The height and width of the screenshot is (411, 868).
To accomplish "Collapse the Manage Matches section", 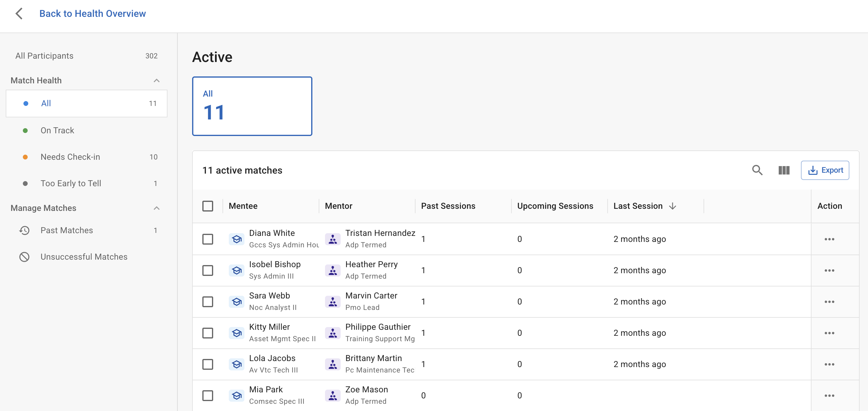I will click(156, 208).
